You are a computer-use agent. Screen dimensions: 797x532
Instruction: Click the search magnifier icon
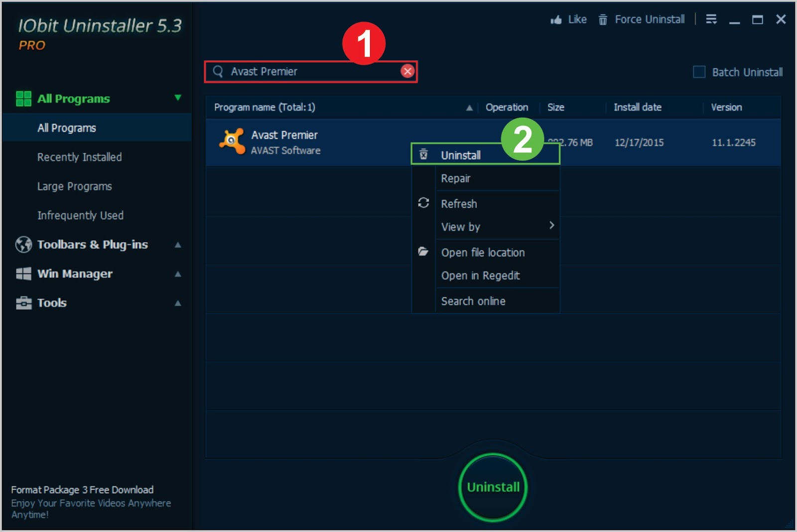coord(218,71)
